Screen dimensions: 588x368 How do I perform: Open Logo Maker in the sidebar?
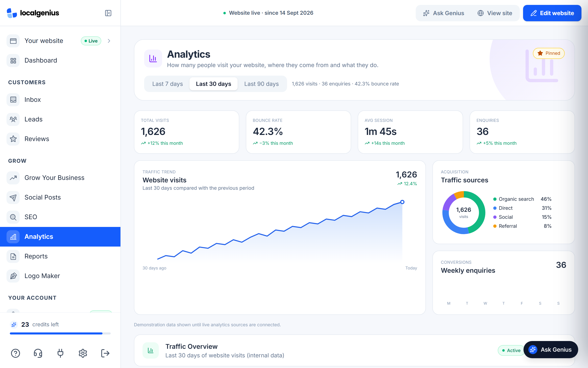pos(60,276)
